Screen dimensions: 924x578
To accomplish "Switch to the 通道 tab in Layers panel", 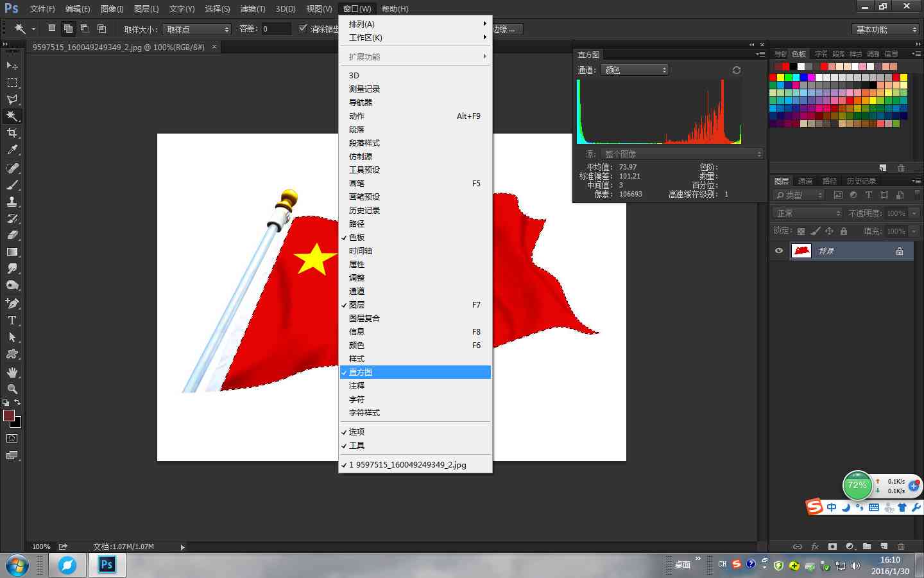I will coord(805,181).
